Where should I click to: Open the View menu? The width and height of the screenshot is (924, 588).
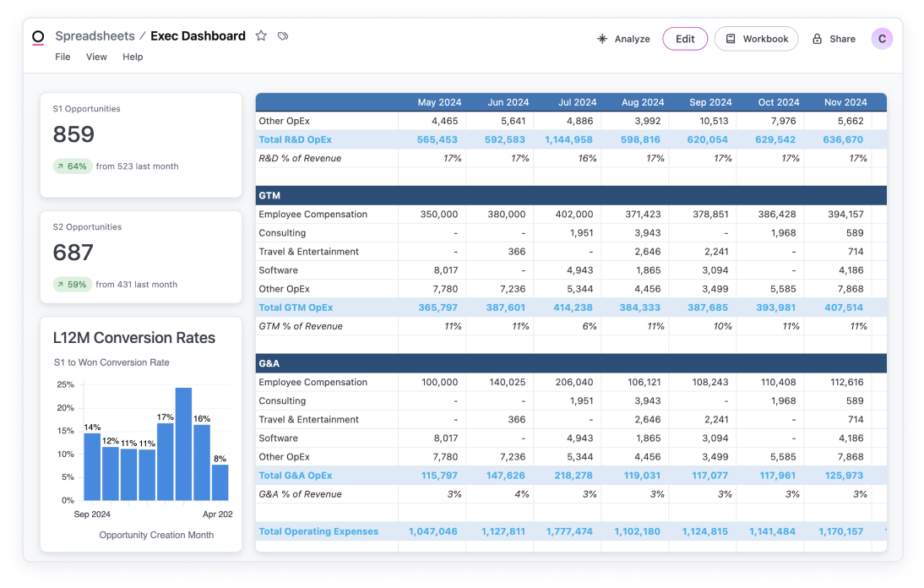point(96,57)
